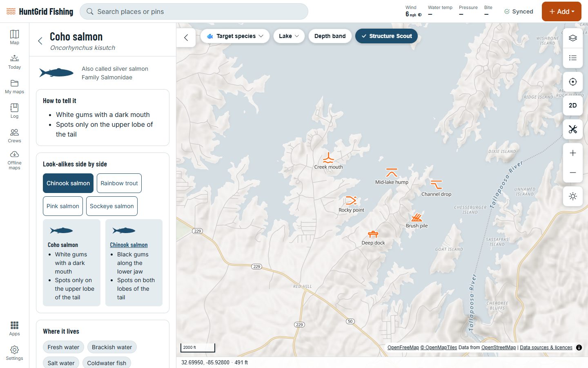Select the Channel drop marker
Viewport: 588px width, 368px height.
(436, 185)
